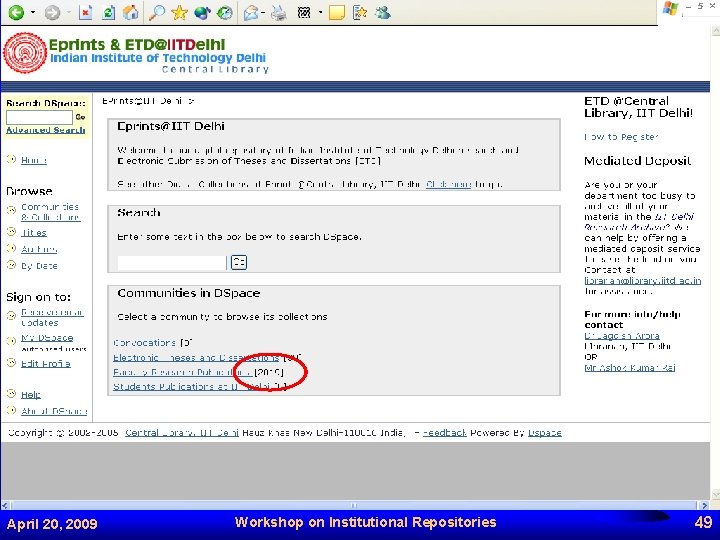Screen dimensions: 720x540
Task: Open Faculty Research Publications community
Action: pos(182,372)
